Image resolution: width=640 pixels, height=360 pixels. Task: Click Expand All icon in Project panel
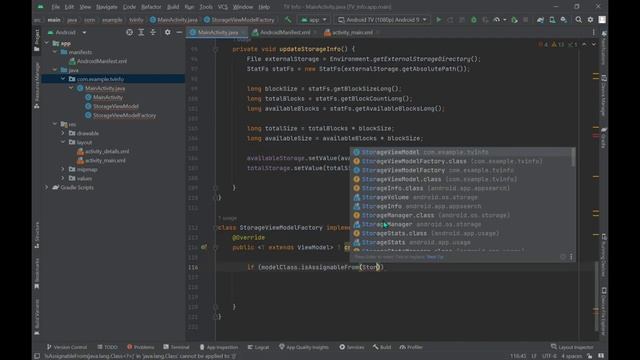coord(141,32)
